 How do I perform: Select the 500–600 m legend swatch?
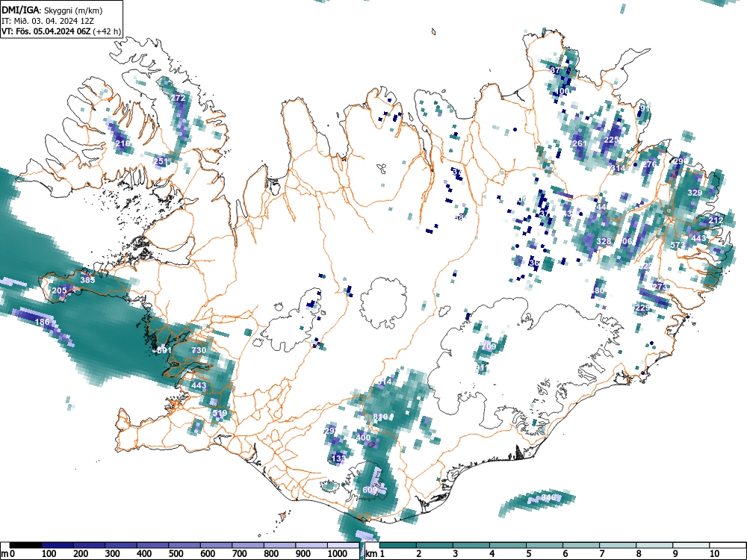point(185,545)
